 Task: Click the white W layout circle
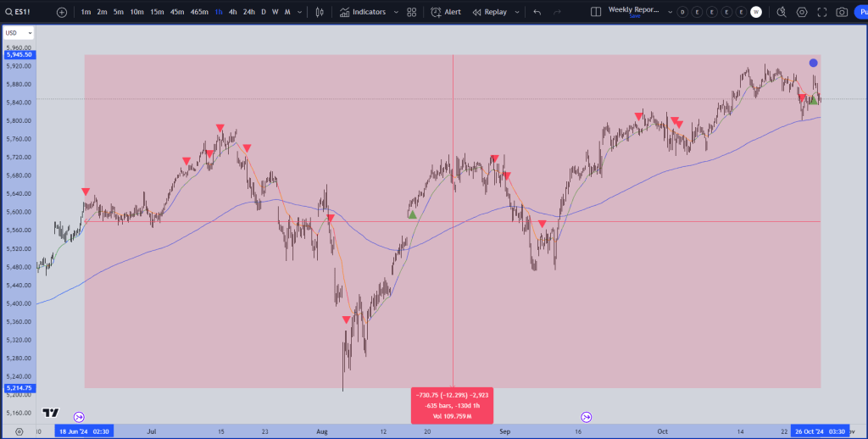click(756, 12)
